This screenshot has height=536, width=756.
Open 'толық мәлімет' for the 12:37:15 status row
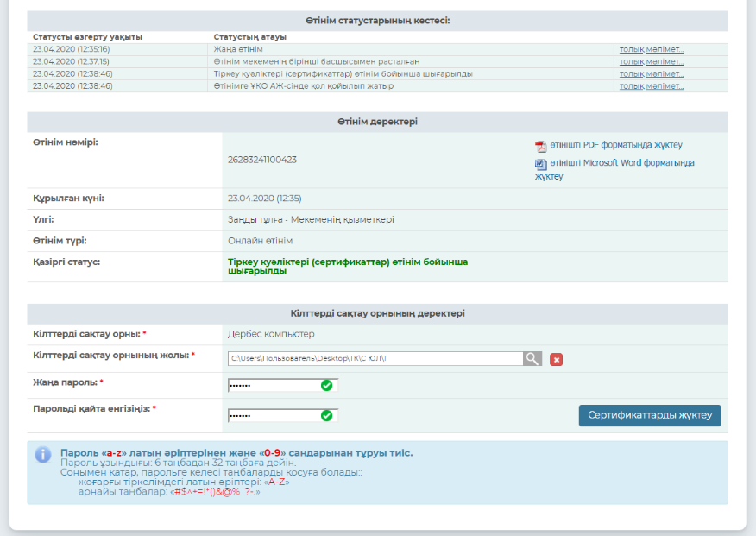pos(651,61)
